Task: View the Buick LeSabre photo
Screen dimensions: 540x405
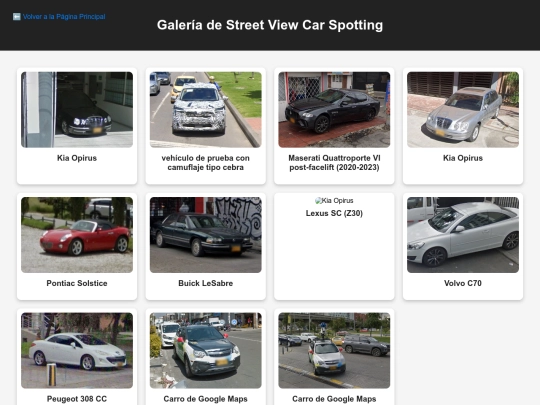Action: pos(206,235)
